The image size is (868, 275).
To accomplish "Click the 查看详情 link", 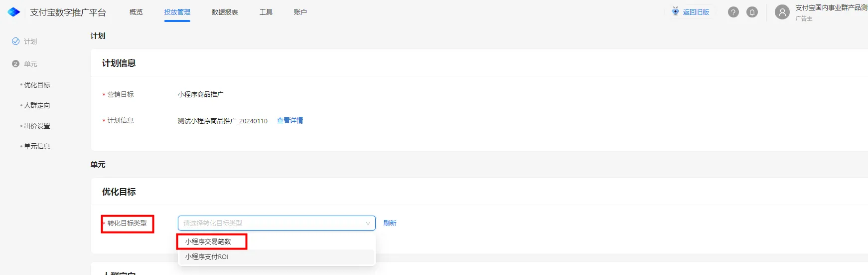I will (x=290, y=120).
